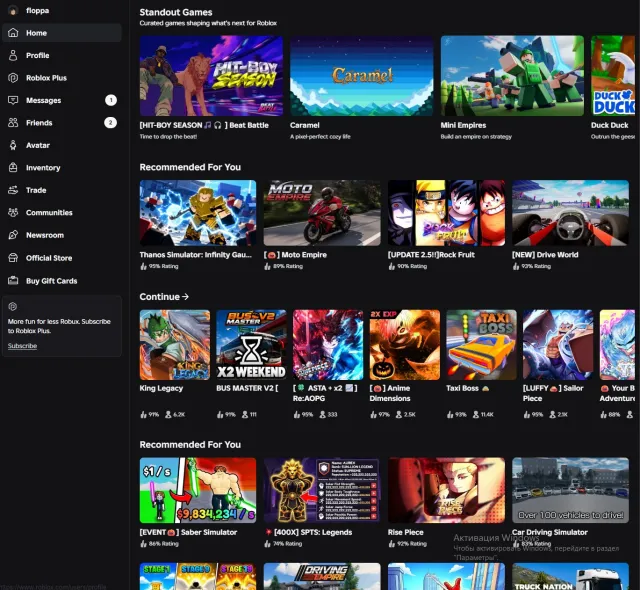The width and height of the screenshot is (640, 590).
Task: Open the Anime Dimensions thumbnail
Action: pos(405,345)
